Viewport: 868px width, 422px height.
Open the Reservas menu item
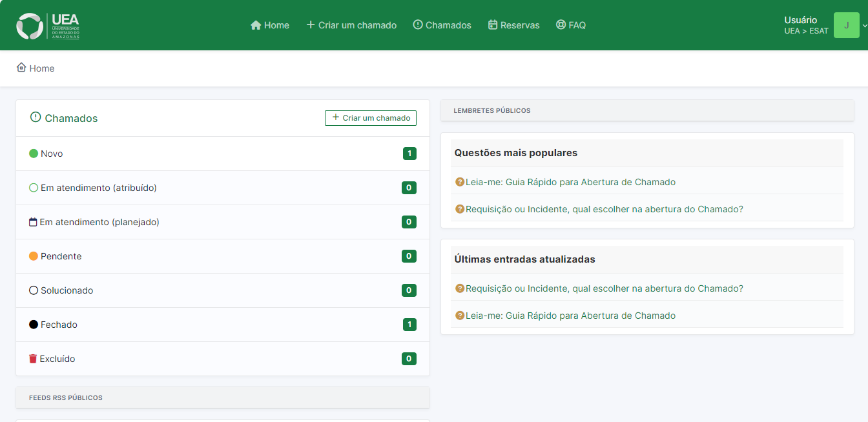[x=513, y=25]
